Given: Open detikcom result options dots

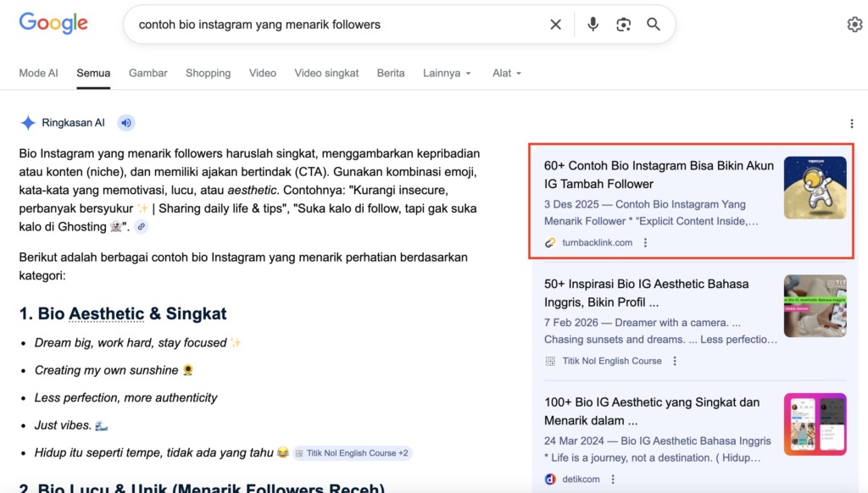Looking at the screenshot, I should point(612,479).
